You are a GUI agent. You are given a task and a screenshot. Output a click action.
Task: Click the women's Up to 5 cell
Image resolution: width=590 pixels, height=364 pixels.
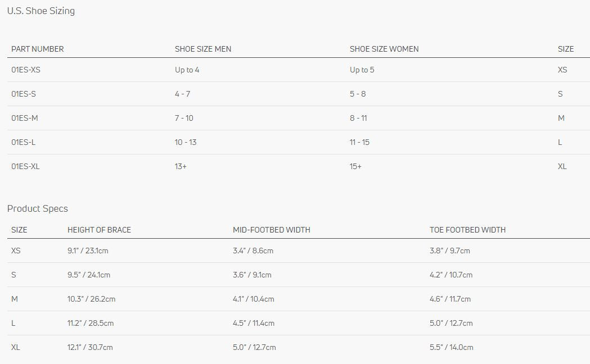362,70
